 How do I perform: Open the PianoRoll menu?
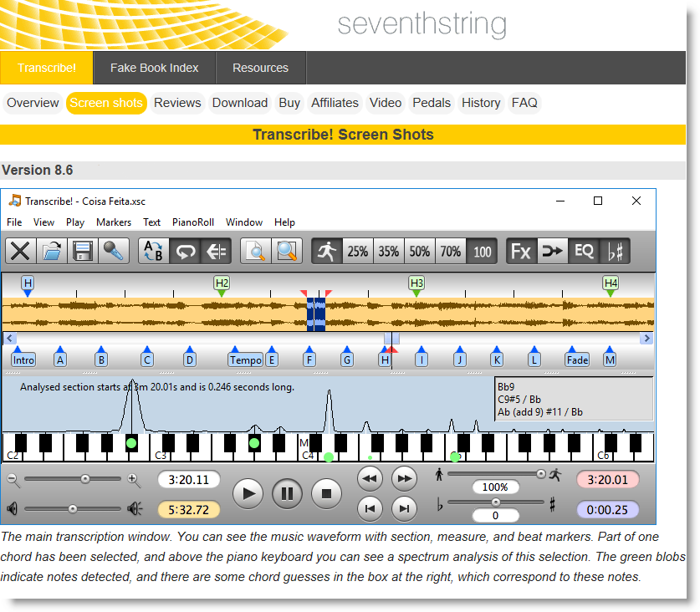193,222
